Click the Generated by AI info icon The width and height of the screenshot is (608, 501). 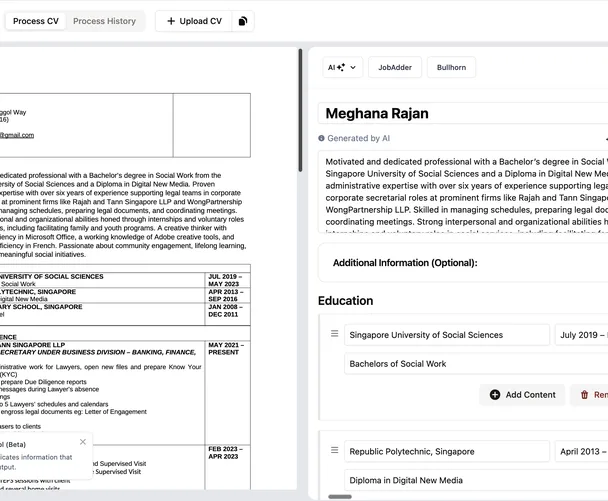click(x=321, y=138)
